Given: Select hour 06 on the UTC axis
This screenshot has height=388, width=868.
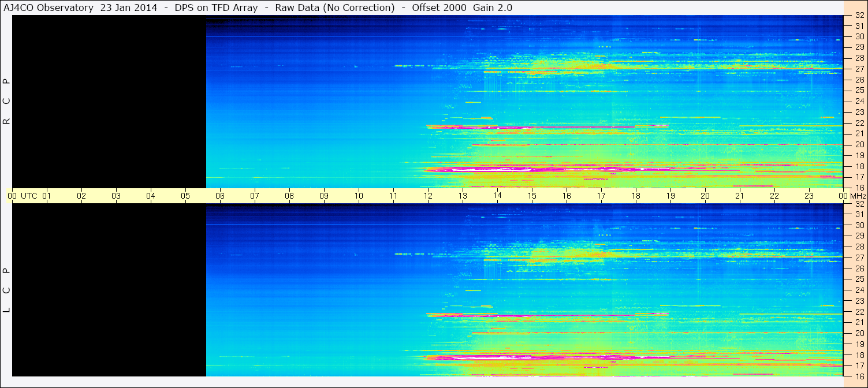Looking at the screenshot, I should [220, 196].
